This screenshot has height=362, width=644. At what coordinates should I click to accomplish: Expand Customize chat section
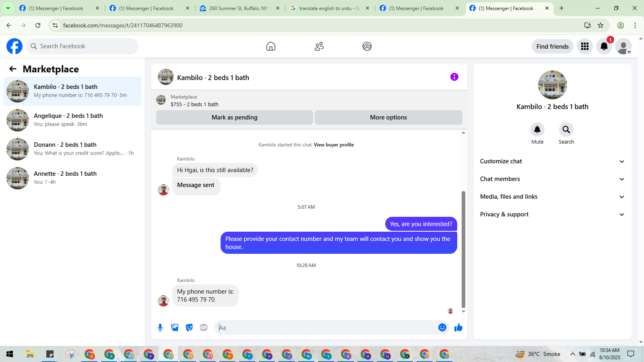pyautogui.click(x=552, y=161)
